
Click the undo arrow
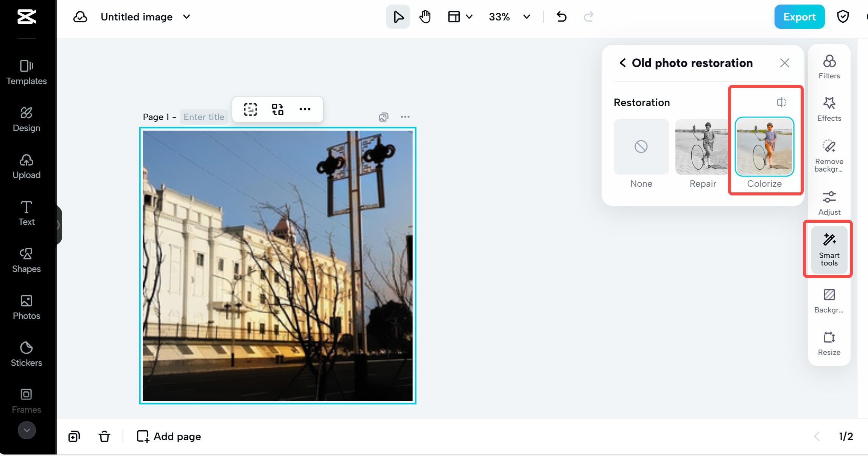[562, 17]
